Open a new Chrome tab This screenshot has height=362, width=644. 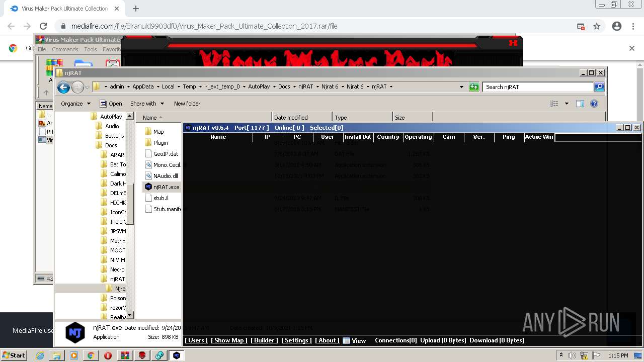pyautogui.click(x=135, y=9)
